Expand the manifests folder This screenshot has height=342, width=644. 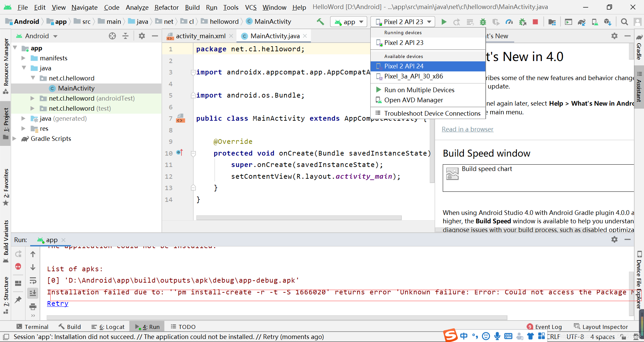pyautogui.click(x=23, y=58)
